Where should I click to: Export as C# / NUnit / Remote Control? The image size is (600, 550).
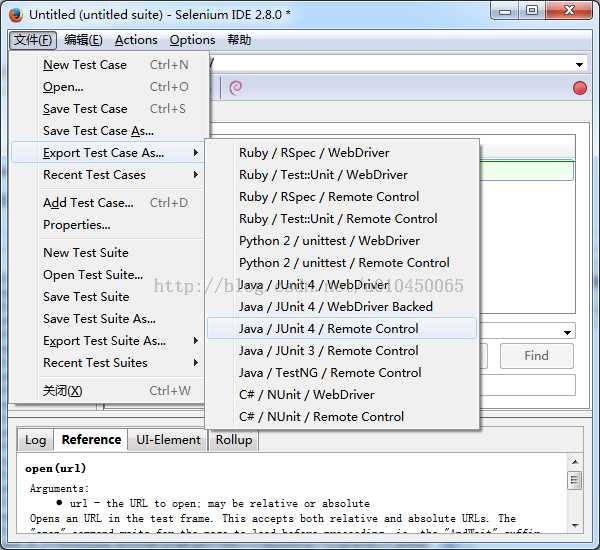[342, 417]
